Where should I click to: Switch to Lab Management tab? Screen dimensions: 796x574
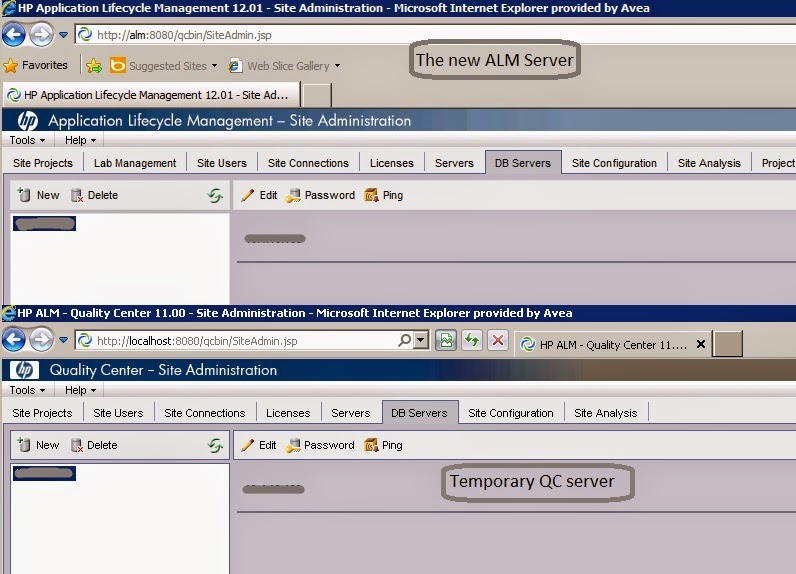pos(135,163)
